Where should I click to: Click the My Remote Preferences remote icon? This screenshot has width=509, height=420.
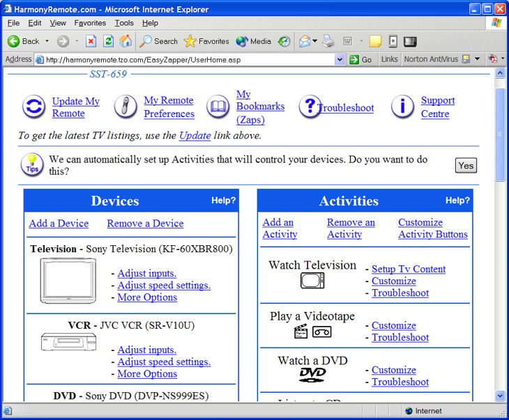(x=126, y=107)
